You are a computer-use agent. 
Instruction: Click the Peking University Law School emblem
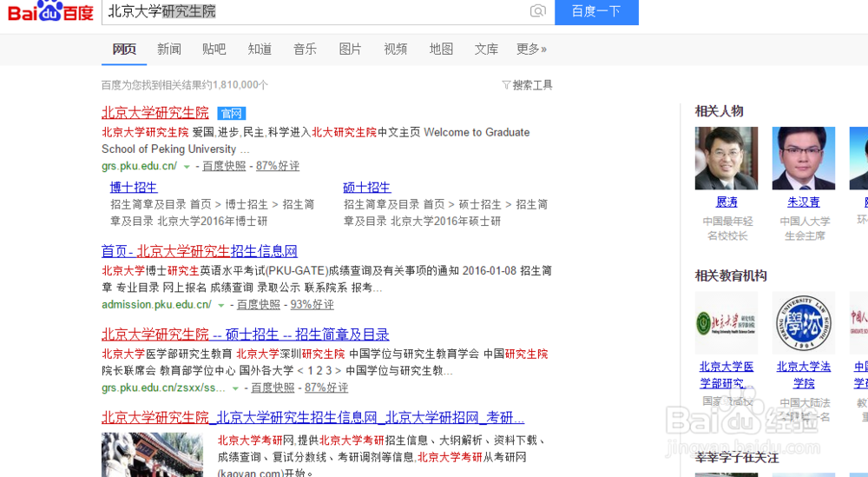pyautogui.click(x=804, y=322)
